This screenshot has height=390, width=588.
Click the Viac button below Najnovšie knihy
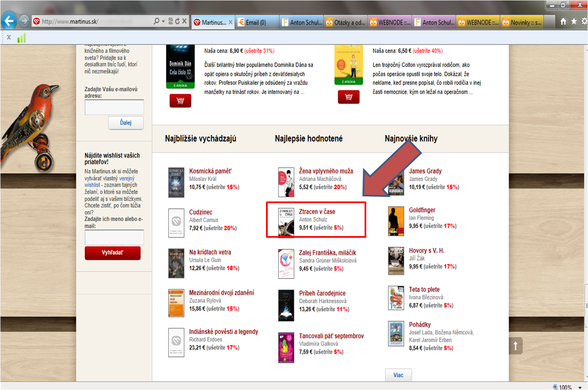pos(398,375)
